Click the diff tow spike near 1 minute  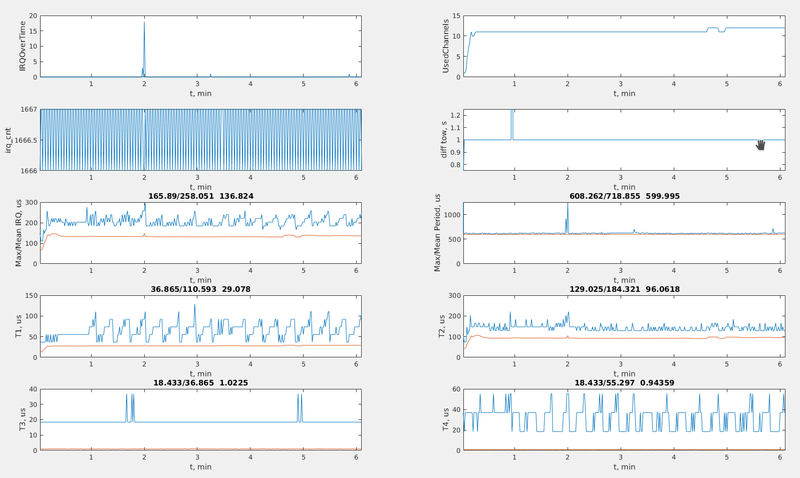pyautogui.click(x=512, y=125)
